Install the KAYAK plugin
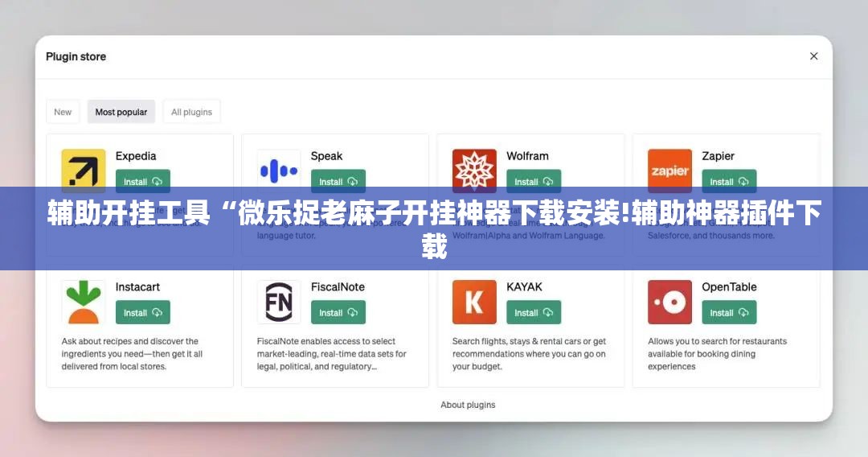Screen dimensions: 868x457 (x=534, y=312)
